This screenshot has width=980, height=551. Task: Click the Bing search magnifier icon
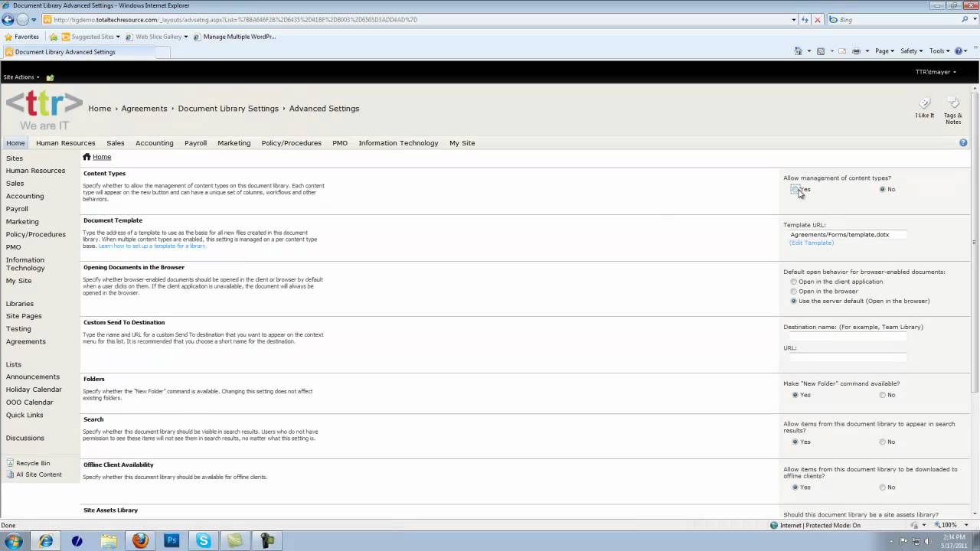click(x=965, y=20)
